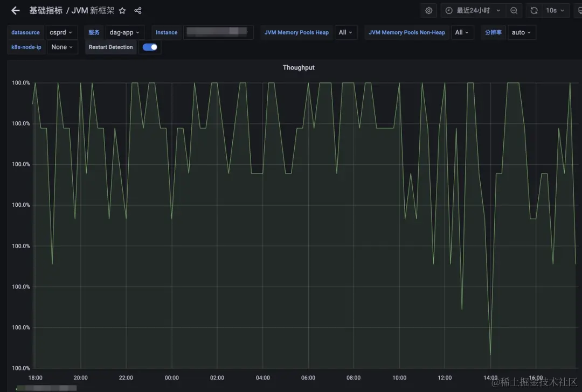Click the k8s-node-ip variable label

pyautogui.click(x=26, y=47)
